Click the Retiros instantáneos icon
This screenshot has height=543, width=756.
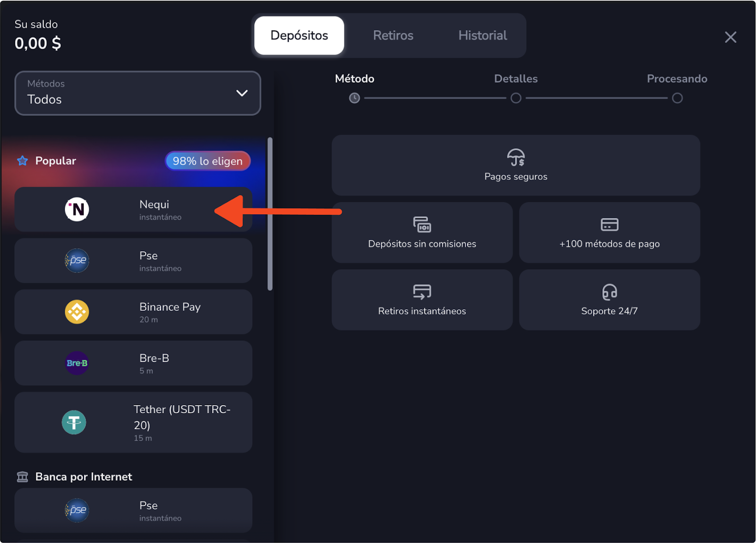pos(422,292)
